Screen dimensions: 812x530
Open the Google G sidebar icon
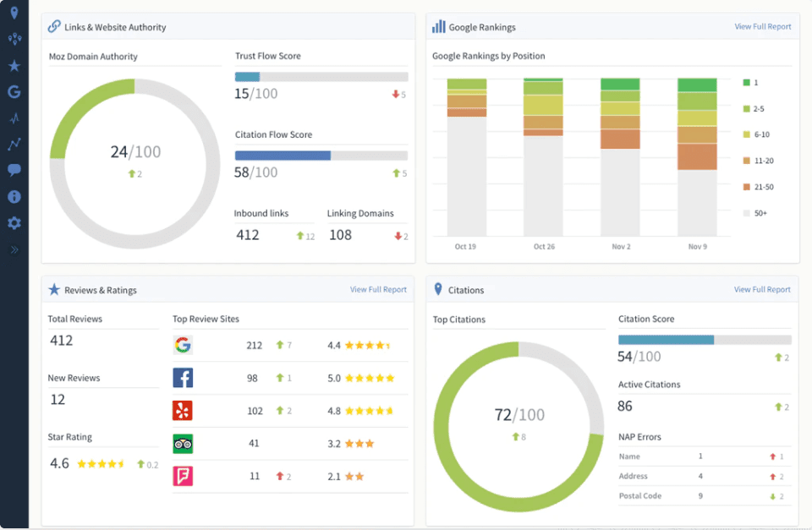coord(14,91)
